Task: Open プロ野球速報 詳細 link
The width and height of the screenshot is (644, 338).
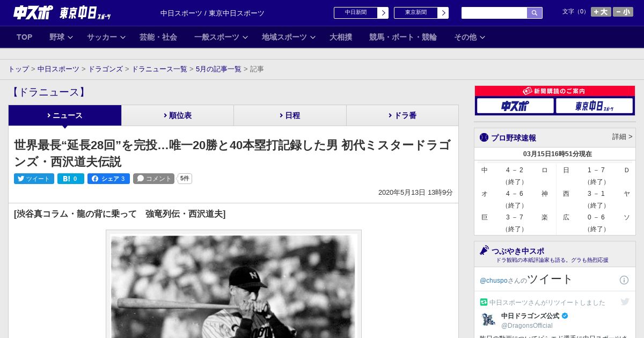Action: coord(622,137)
